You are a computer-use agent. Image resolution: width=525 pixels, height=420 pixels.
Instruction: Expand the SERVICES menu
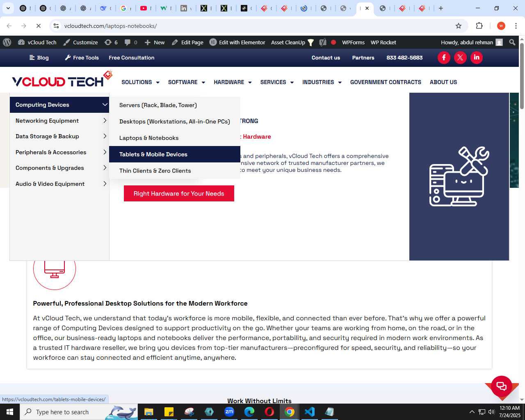tap(277, 82)
